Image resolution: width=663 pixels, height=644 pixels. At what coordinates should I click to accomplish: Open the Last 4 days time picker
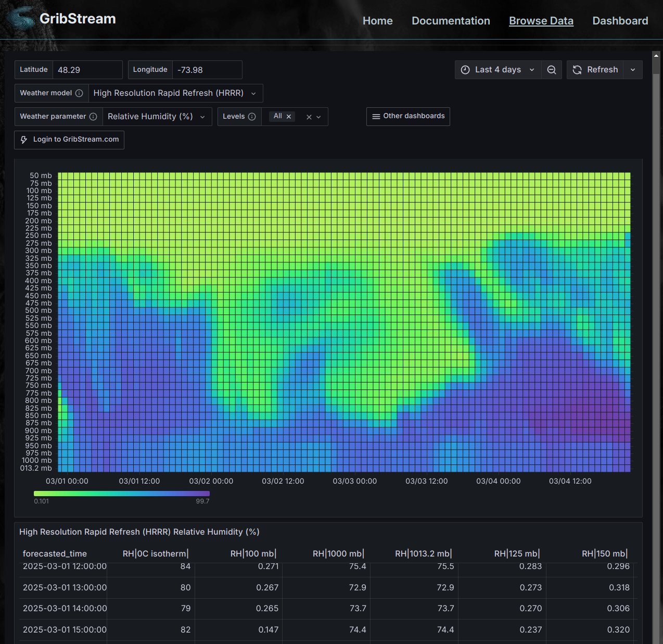point(498,70)
